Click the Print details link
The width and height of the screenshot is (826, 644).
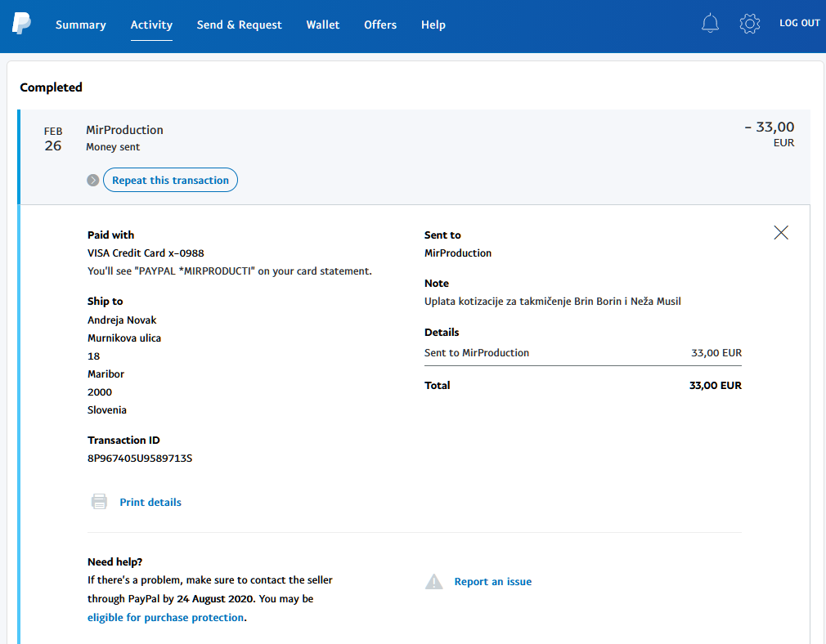[x=150, y=503]
